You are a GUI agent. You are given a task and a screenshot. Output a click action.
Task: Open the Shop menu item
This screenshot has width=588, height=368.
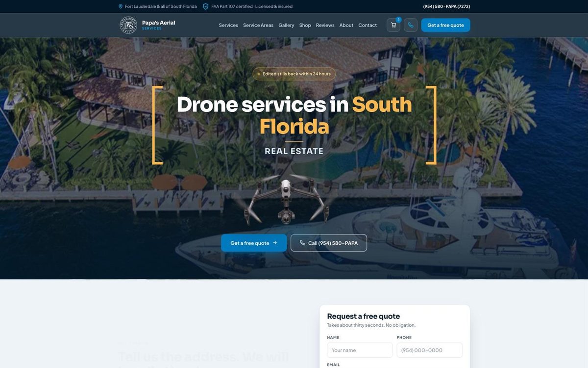pyautogui.click(x=305, y=25)
